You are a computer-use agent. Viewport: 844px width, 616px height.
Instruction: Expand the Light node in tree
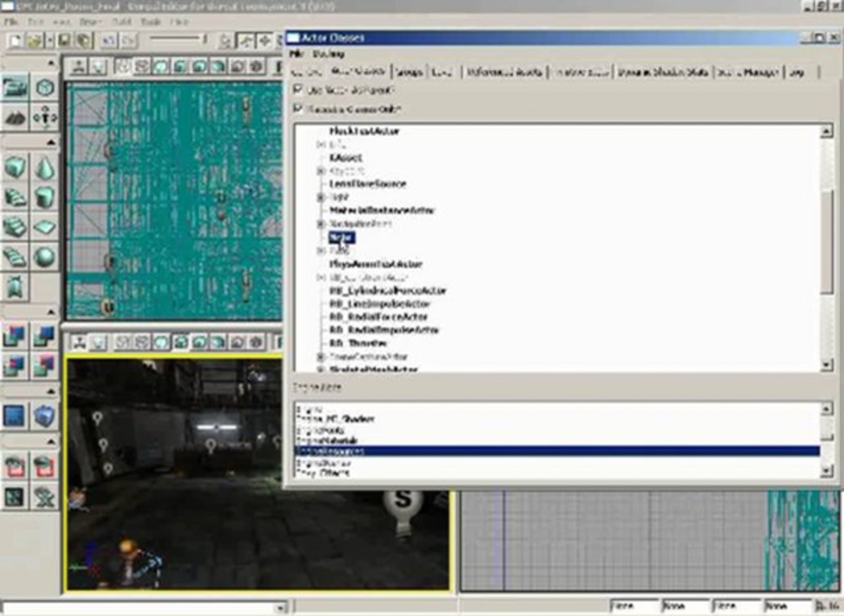(x=320, y=197)
